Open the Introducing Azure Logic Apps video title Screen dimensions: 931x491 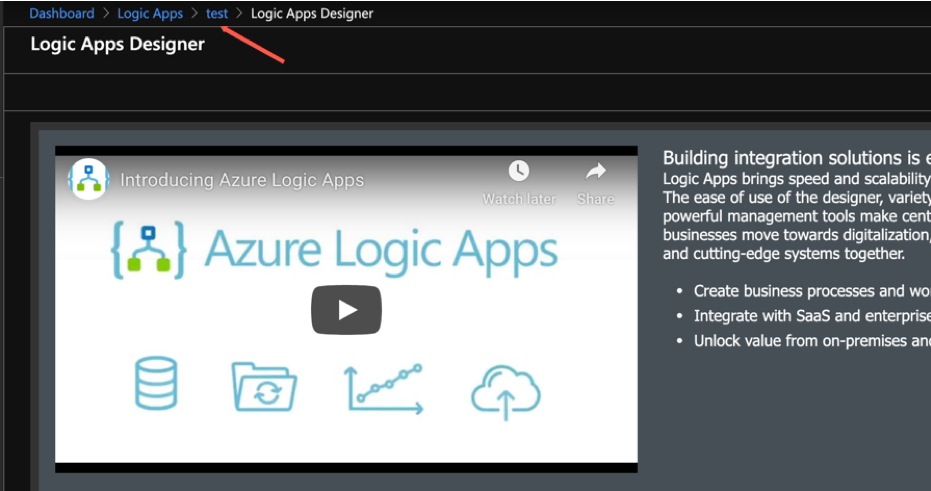click(242, 180)
